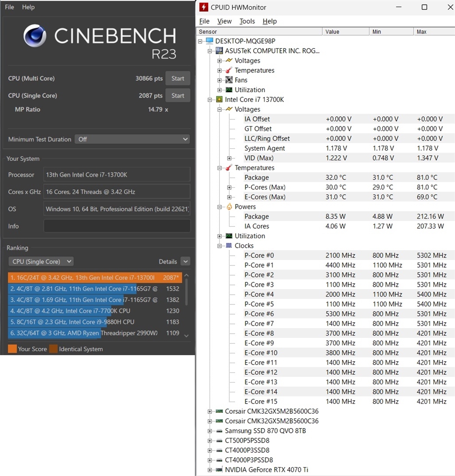Open HWMonitor View menu
This screenshot has width=455, height=476.
coord(224,21)
